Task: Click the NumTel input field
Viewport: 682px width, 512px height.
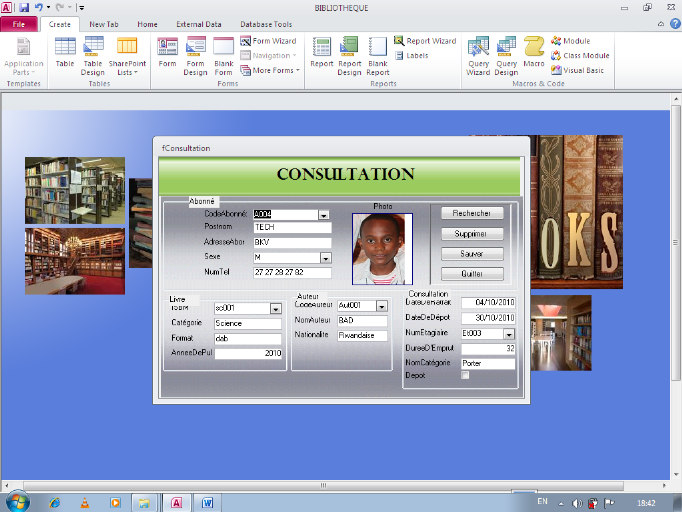Action: (x=292, y=271)
